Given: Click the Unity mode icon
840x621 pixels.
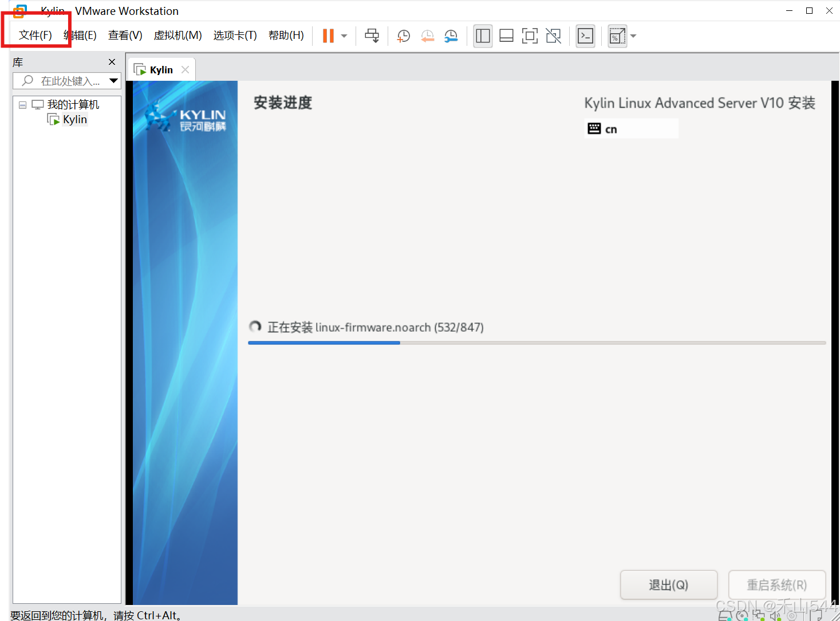Looking at the screenshot, I should (x=553, y=36).
